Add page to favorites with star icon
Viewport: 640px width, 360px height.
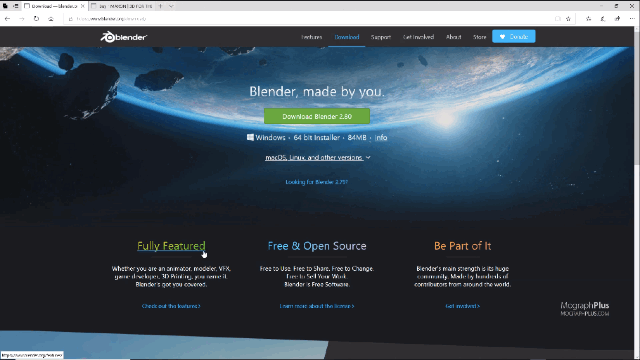coord(568,19)
